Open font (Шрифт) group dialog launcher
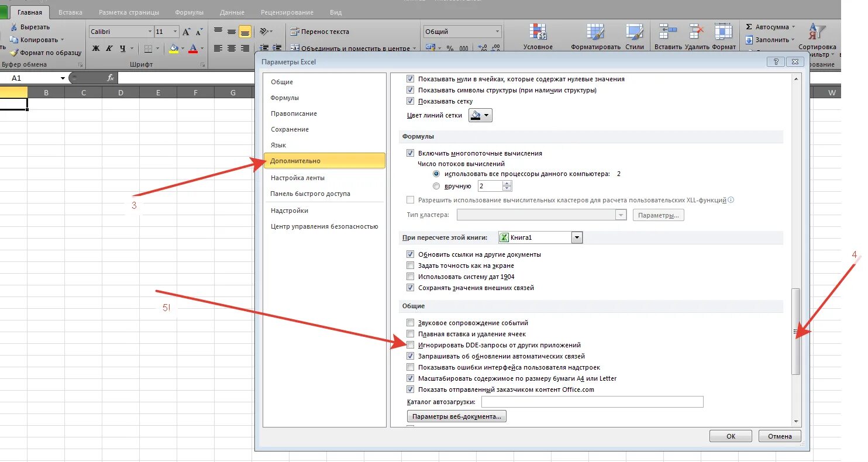 [x=203, y=65]
